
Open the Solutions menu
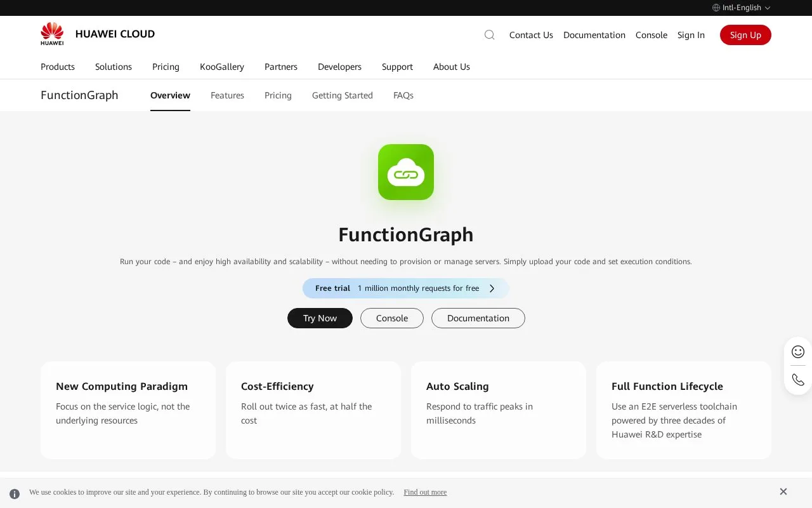[114, 67]
